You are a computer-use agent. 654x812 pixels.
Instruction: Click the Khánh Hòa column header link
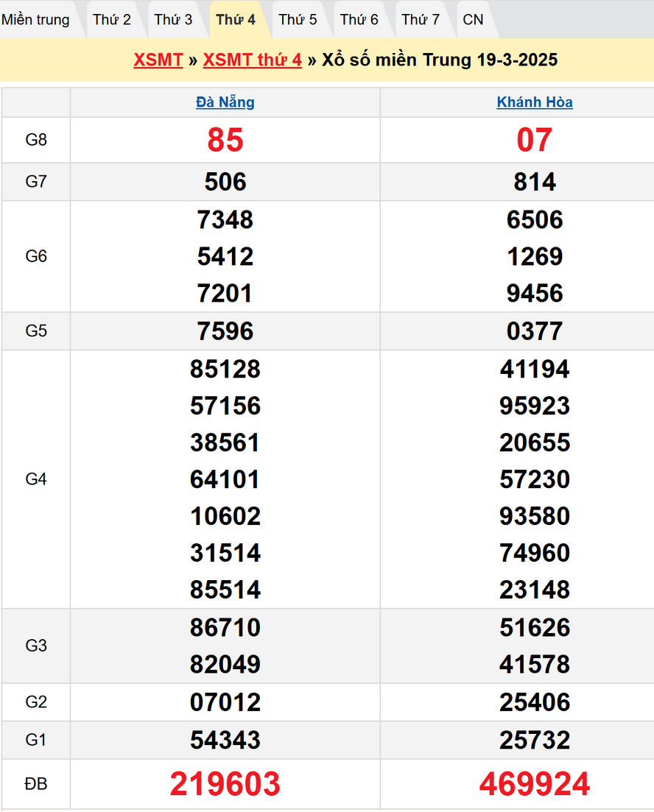[535, 102]
